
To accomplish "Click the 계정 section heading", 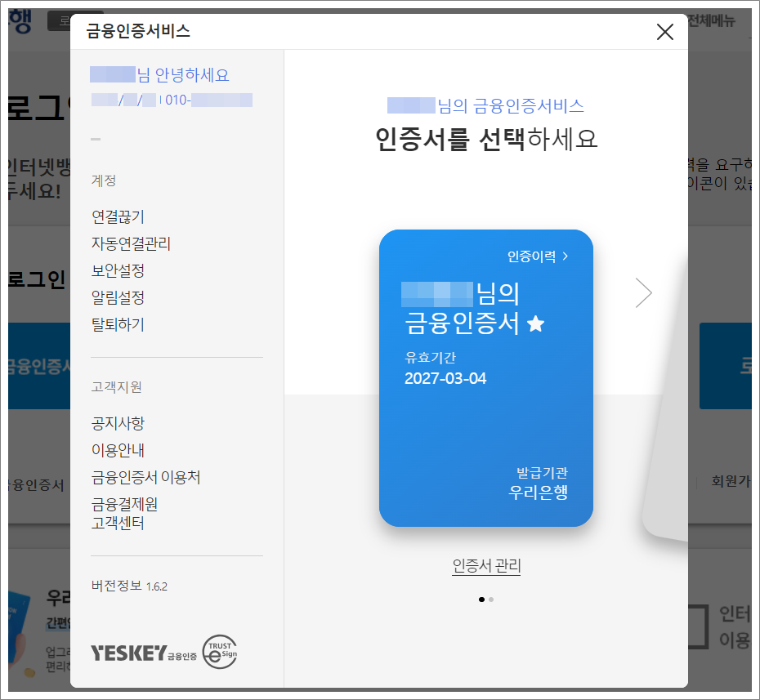I will [104, 181].
